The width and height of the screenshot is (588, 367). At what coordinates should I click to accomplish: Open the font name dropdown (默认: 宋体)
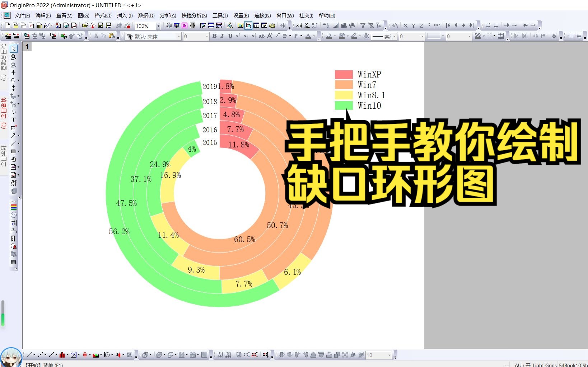pyautogui.click(x=179, y=36)
